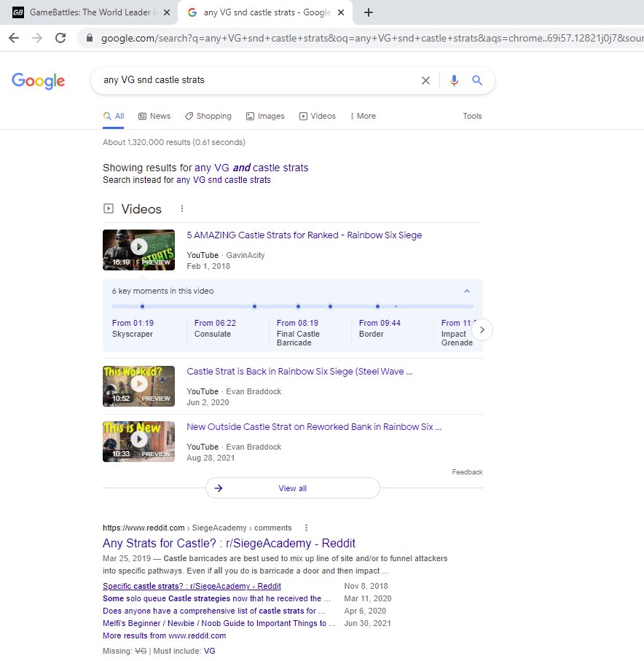
Task: Follow 'any VG and castle strats' suggestion
Action: (x=251, y=168)
